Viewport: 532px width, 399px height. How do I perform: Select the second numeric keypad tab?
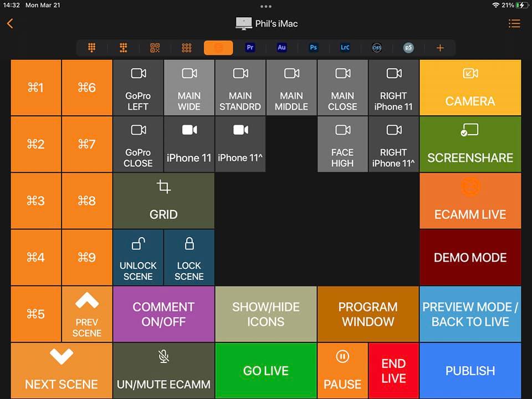pyautogui.click(x=123, y=48)
